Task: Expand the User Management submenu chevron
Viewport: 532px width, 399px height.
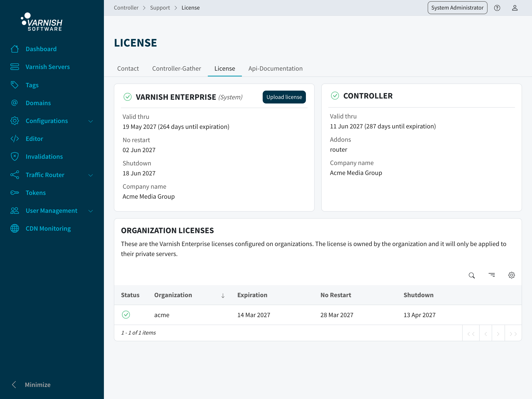Action: pos(91,211)
